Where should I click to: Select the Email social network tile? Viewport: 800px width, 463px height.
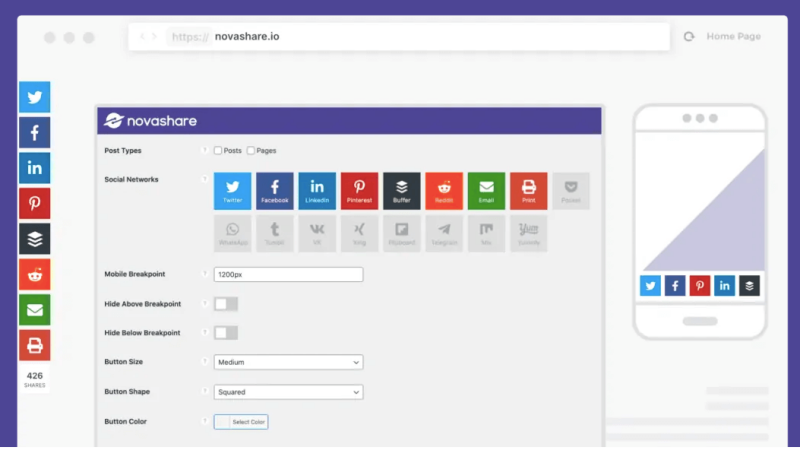[x=486, y=191]
